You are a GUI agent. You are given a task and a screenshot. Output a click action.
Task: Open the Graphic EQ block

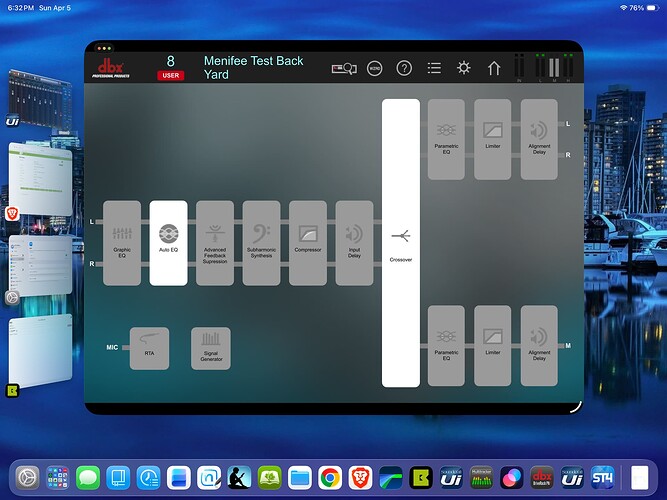coord(122,242)
